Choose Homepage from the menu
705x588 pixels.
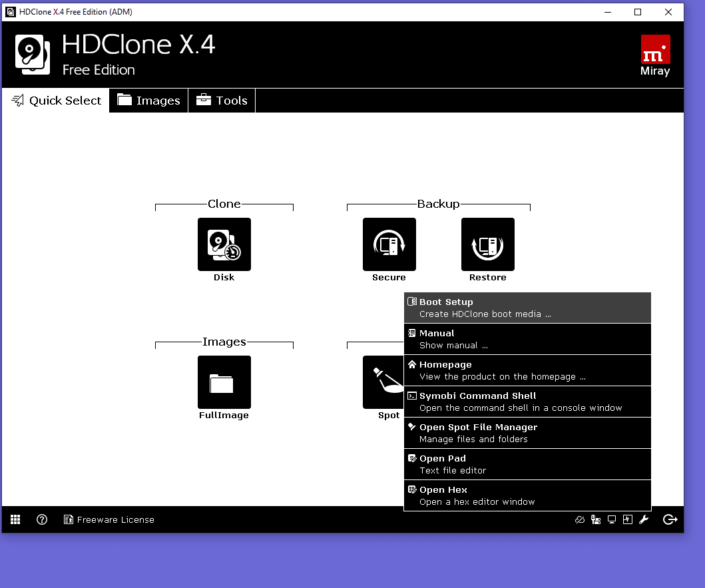(527, 370)
